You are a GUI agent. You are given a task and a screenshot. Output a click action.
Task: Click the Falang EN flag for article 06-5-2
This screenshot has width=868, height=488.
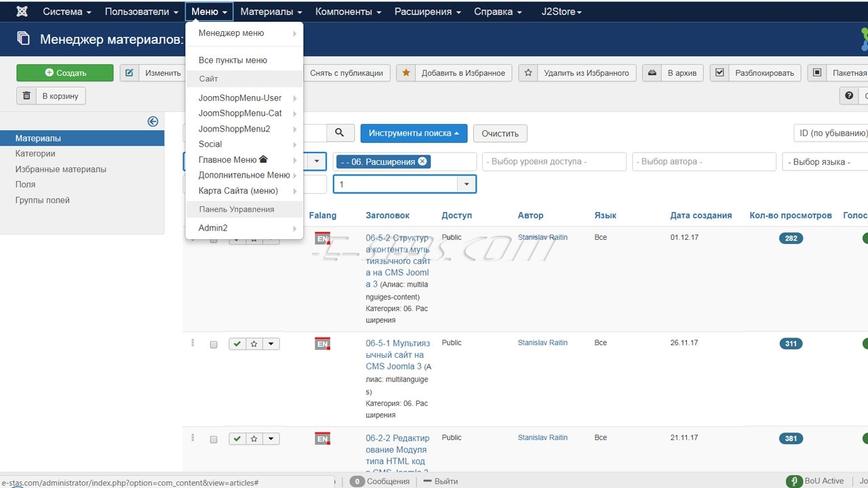pos(322,239)
